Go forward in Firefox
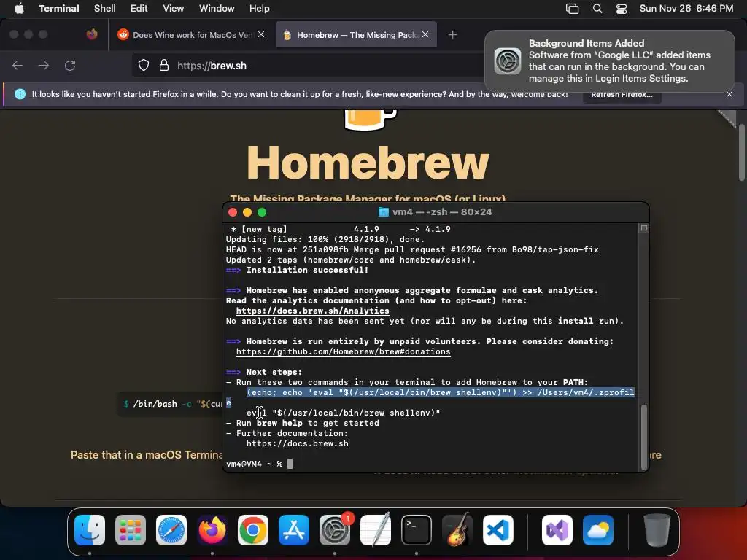 pyautogui.click(x=43, y=66)
